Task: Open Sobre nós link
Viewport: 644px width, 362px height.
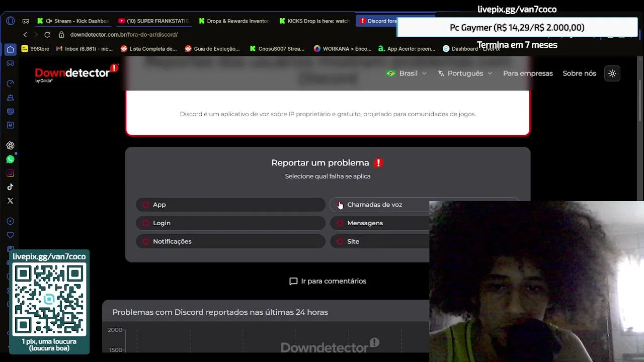Action: click(579, 73)
